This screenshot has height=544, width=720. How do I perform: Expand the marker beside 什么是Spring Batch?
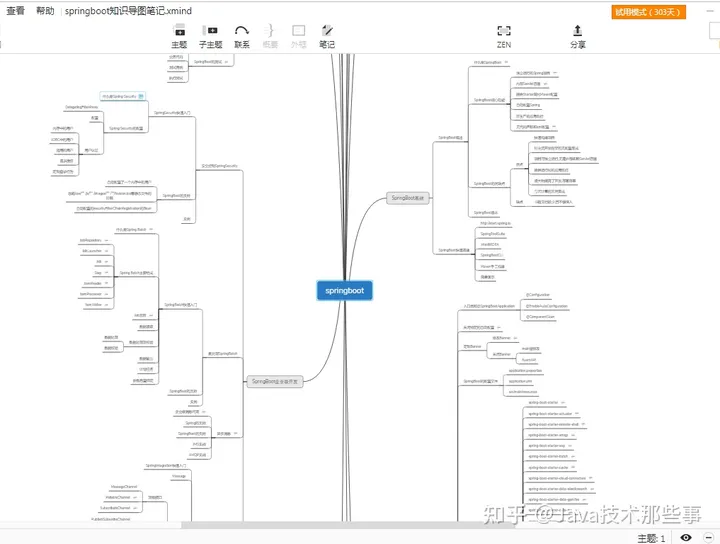tap(151, 229)
